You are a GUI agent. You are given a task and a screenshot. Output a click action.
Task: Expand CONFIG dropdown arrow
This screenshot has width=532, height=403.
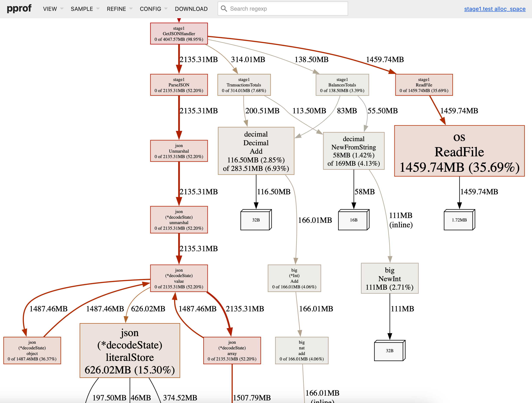166,9
